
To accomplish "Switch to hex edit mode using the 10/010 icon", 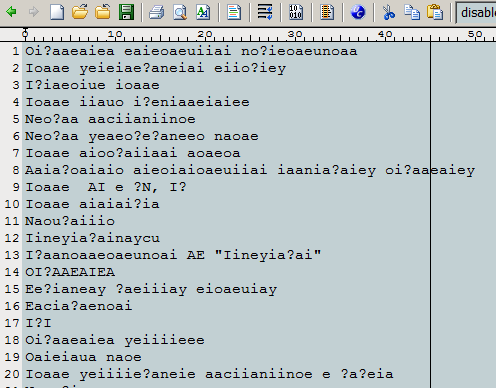I will point(296,12).
